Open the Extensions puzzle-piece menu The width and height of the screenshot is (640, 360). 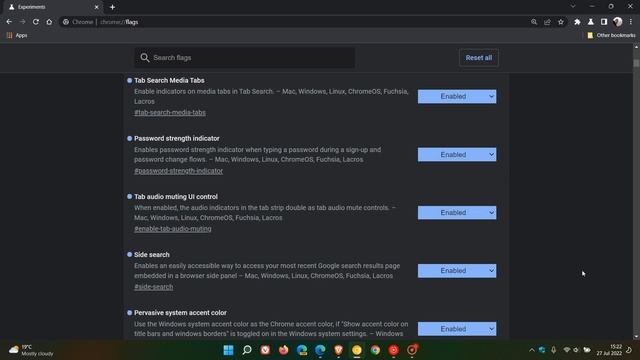tap(577, 22)
